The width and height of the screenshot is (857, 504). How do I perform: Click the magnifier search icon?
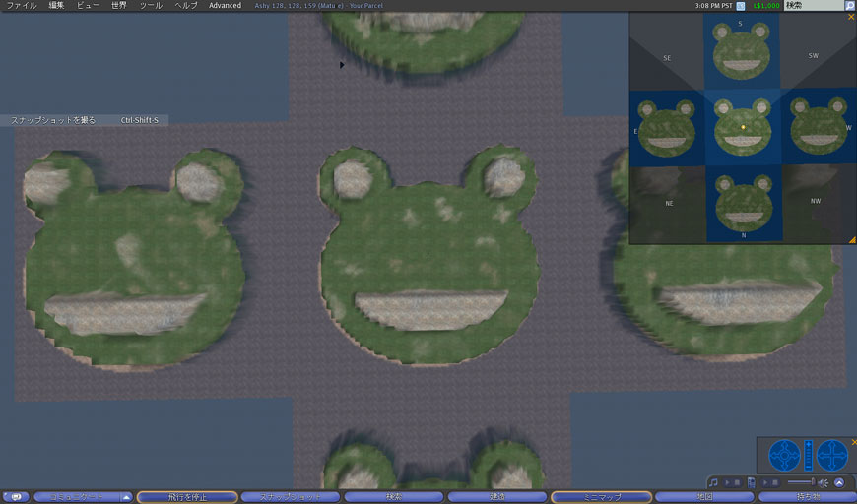pyautogui.click(x=850, y=6)
